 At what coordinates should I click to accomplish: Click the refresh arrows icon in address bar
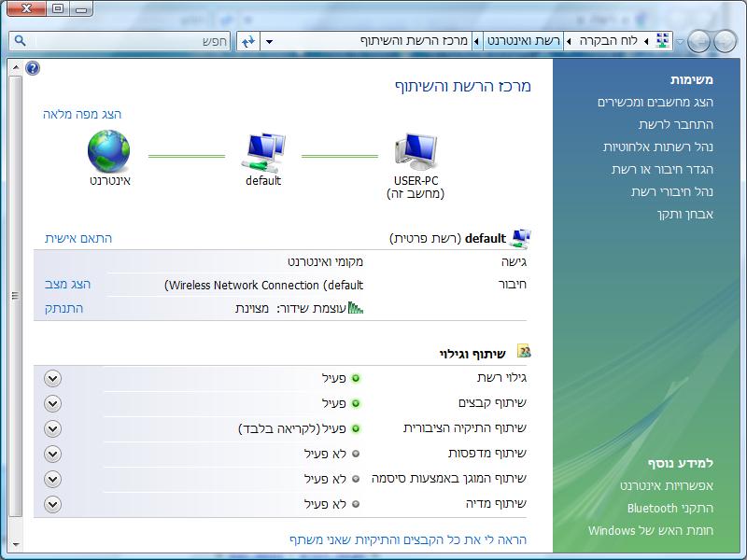[248, 41]
